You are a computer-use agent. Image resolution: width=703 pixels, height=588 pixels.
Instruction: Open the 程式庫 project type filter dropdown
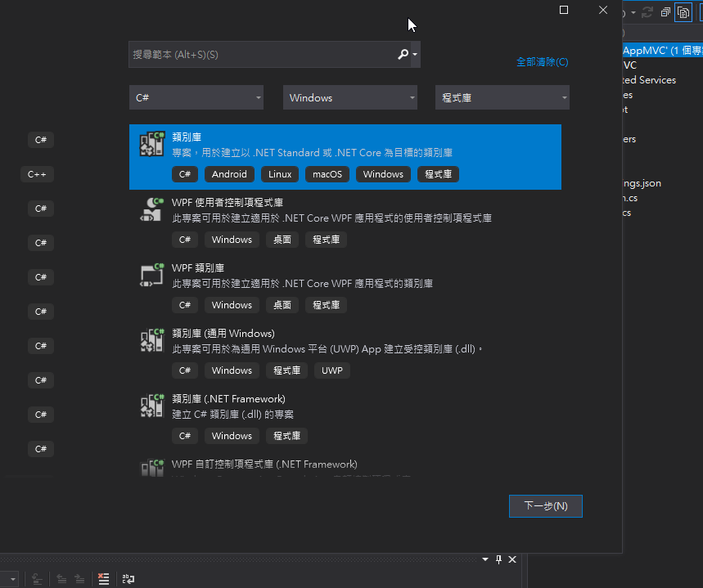pos(502,97)
